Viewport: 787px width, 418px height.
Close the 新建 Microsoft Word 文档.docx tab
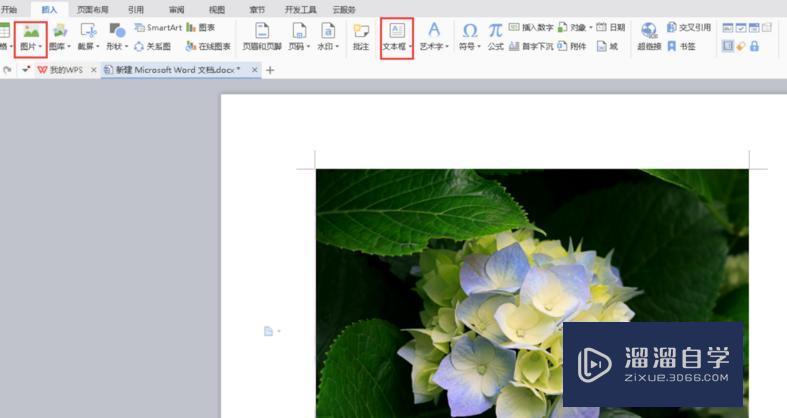(x=254, y=70)
